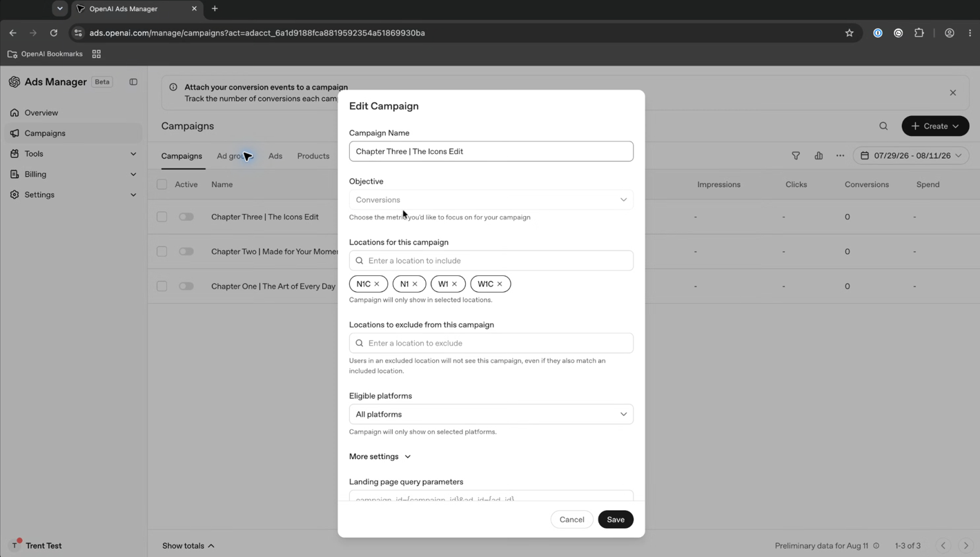This screenshot has height=557, width=980.
Task: Open the Create dropdown button
Action: 935,126
